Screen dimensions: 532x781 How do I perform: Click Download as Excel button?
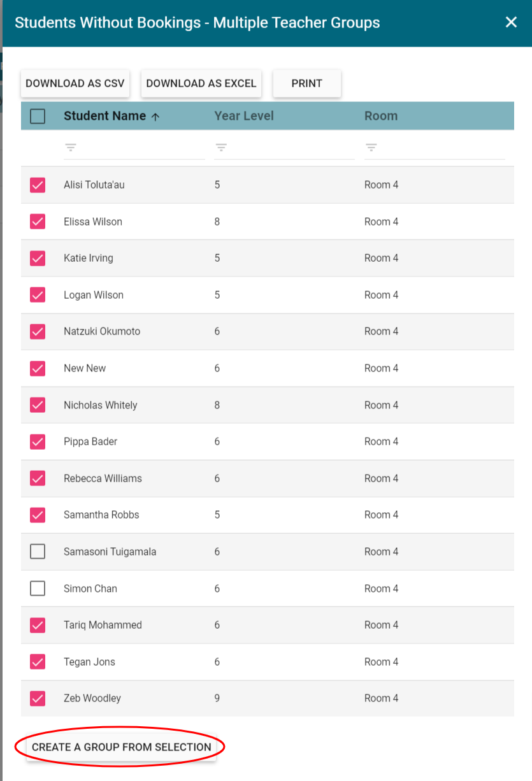(x=201, y=83)
